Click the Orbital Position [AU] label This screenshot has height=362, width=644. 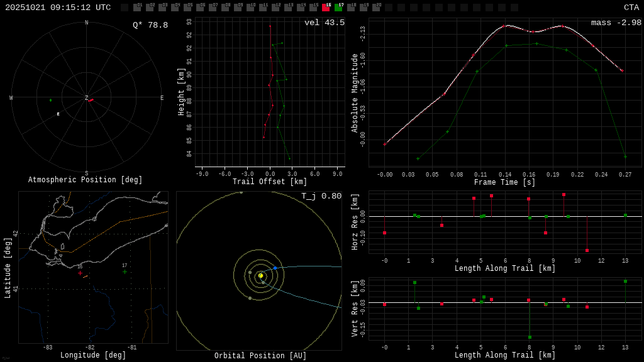(260, 356)
